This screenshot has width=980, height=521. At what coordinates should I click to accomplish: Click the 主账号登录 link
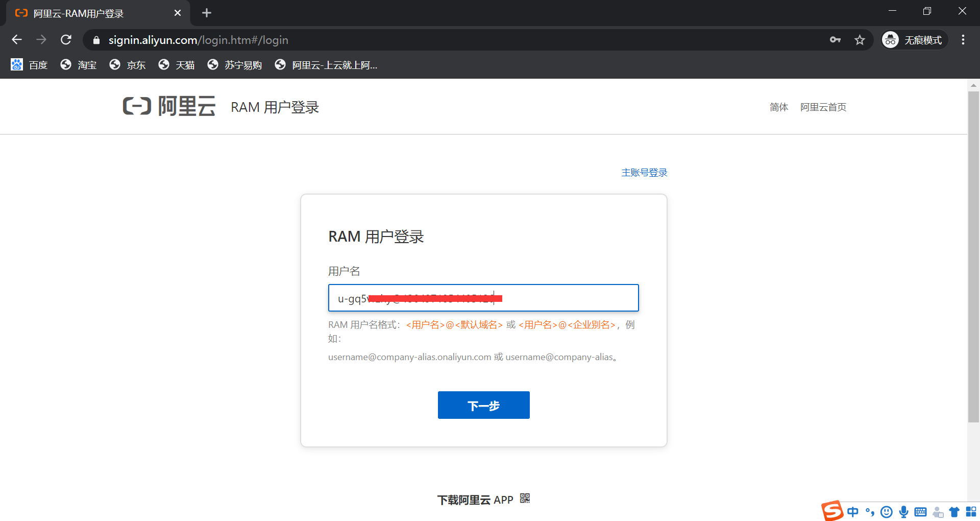644,173
